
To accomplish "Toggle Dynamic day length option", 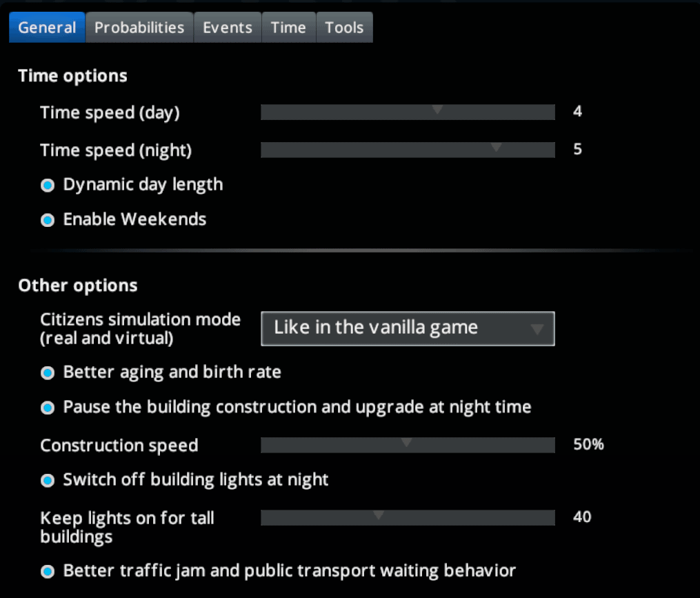I will point(48,186).
